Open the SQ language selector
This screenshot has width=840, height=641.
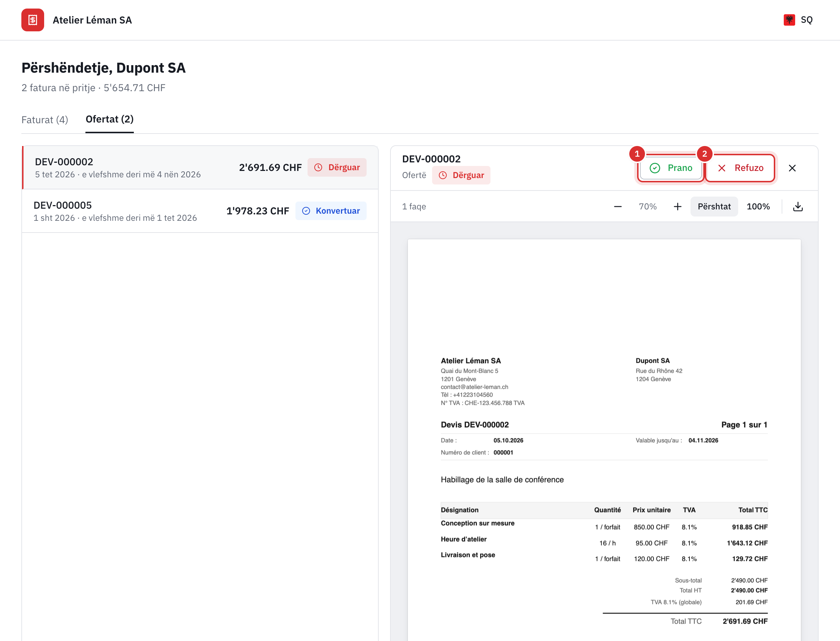798,20
